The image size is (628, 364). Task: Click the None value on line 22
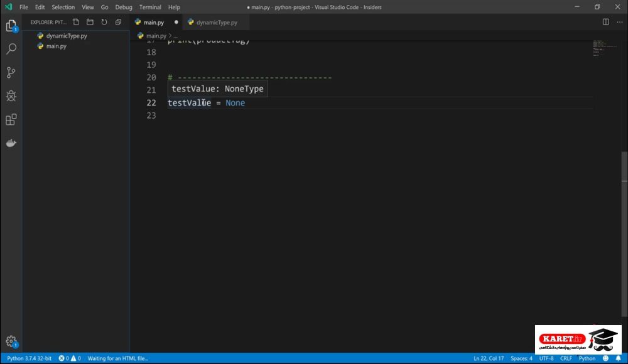[235, 103]
